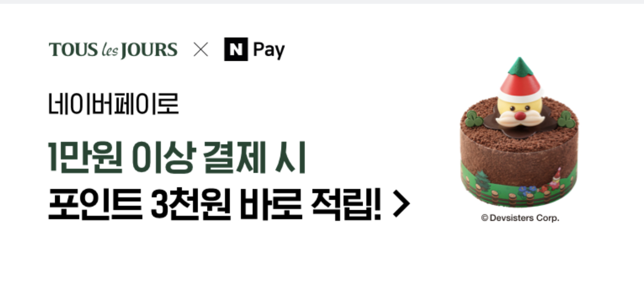Click the Naver N logo square
The height and width of the screenshot is (287, 644).
pyautogui.click(x=236, y=50)
